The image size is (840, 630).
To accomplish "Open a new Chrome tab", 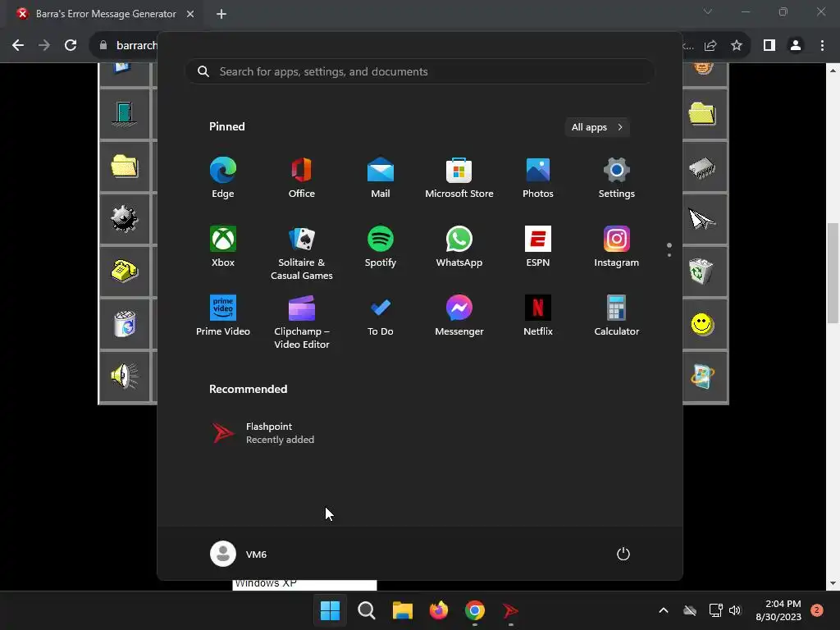I will click(x=221, y=14).
